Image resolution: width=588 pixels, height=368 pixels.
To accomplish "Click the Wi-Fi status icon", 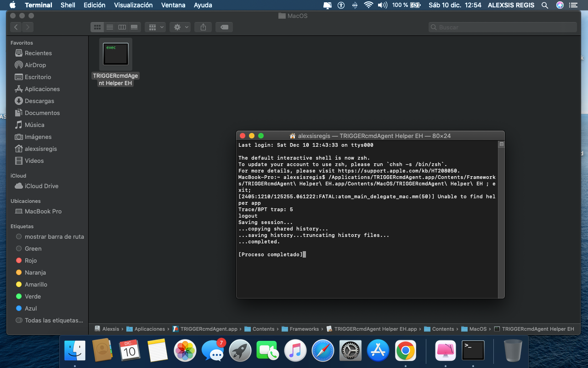I will 368,5.
